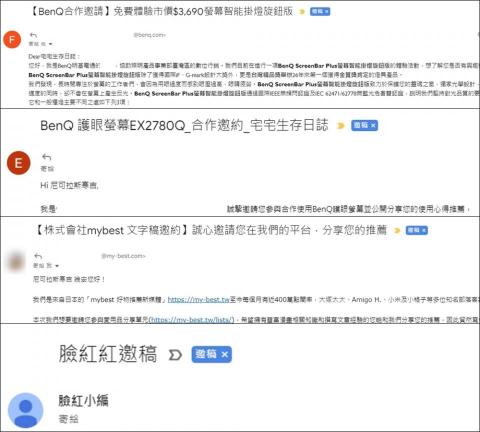Image resolution: width=480 pixels, height=432 pixels.
Task: Toggle importance marker beside 臉紅紅邀稿 subject
Action: [x=175, y=355]
